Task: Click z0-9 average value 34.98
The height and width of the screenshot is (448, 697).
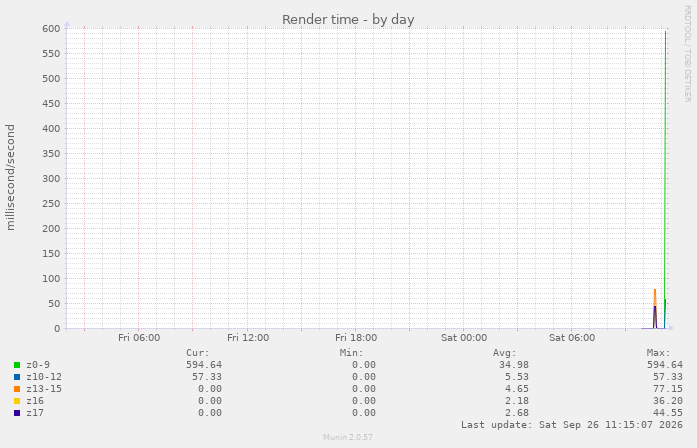Action: [x=514, y=365]
